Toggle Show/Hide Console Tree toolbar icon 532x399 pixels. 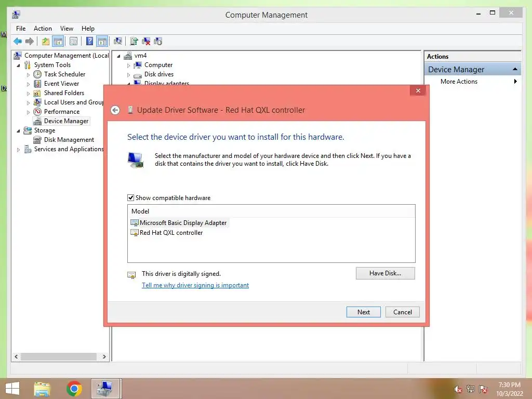[58, 42]
